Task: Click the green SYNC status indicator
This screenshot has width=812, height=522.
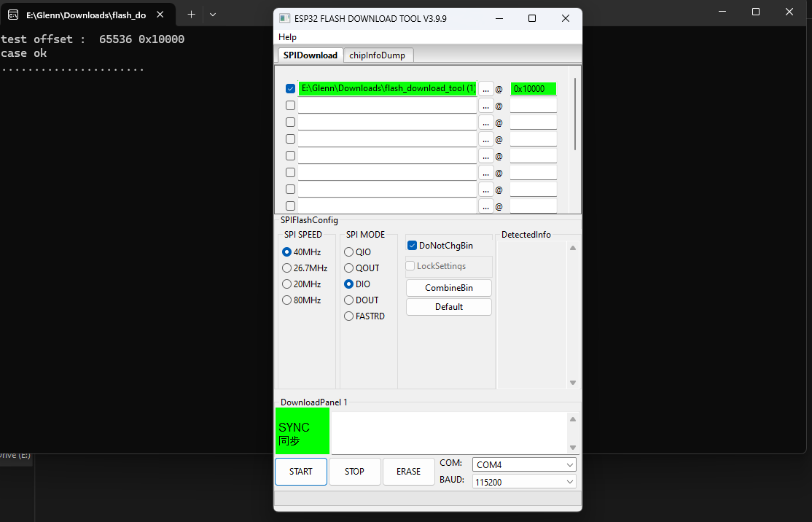Action: point(302,431)
